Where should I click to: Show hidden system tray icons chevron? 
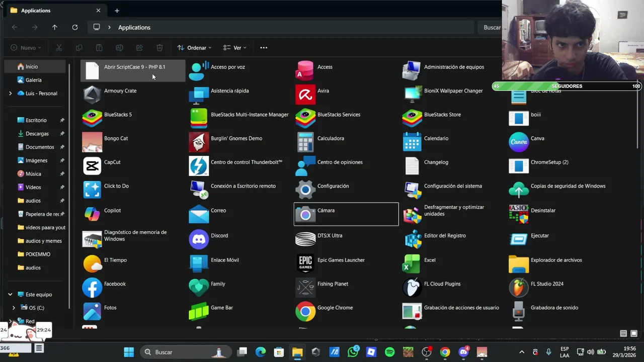click(x=522, y=352)
